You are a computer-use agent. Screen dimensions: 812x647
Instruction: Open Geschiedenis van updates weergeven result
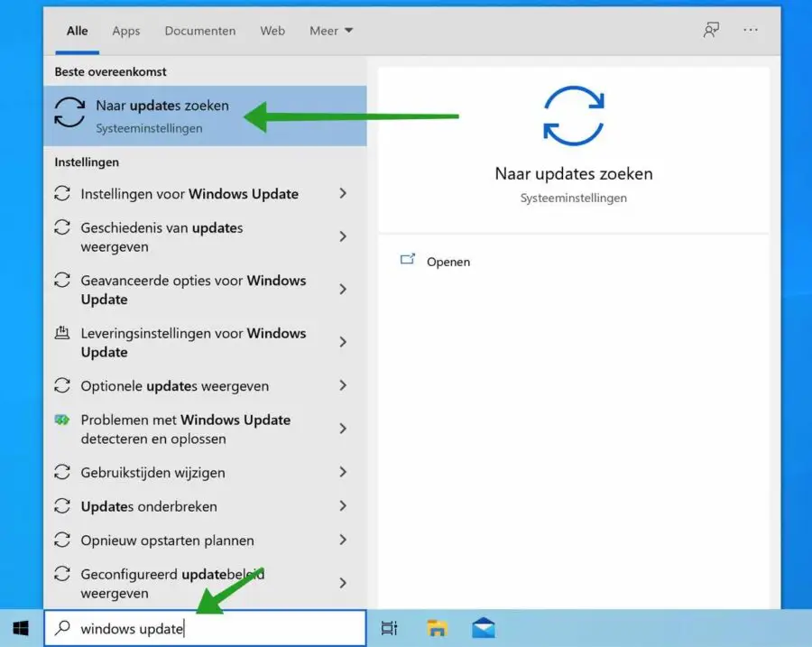click(205, 236)
